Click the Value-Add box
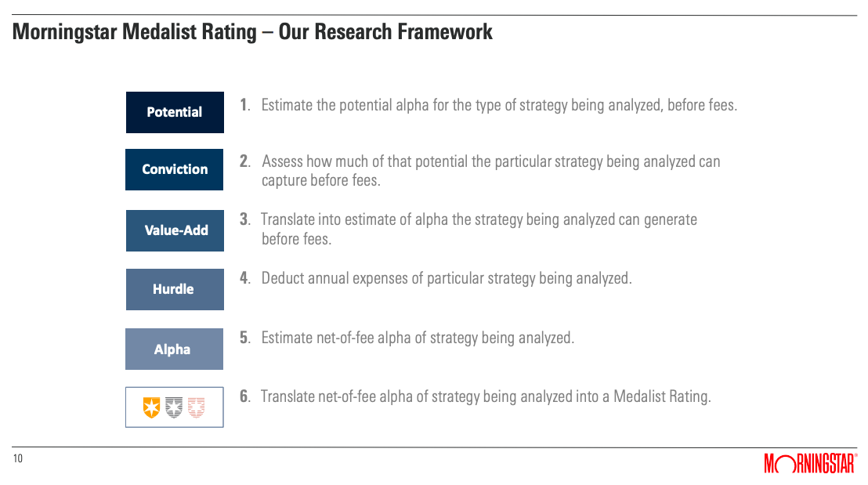868x485 pixels. [175, 230]
